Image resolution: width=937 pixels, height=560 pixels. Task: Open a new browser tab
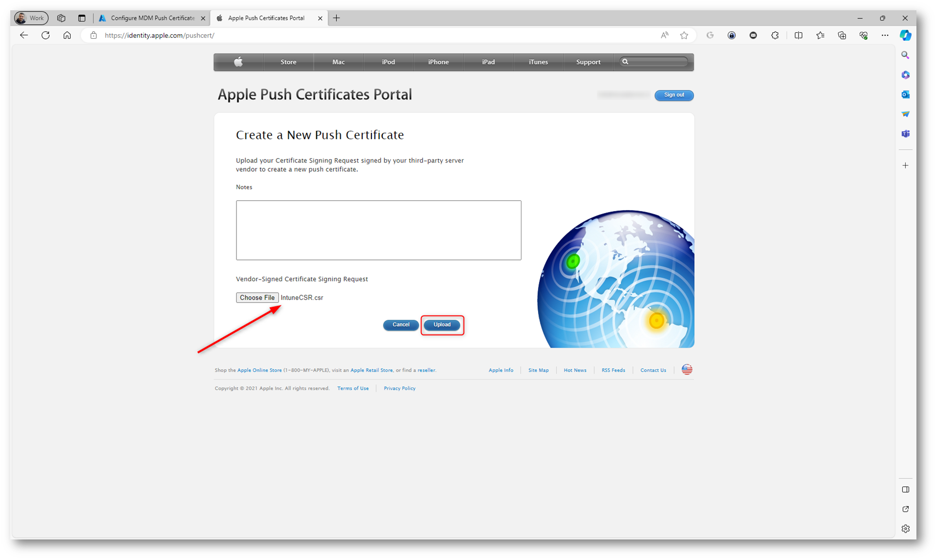[336, 18]
